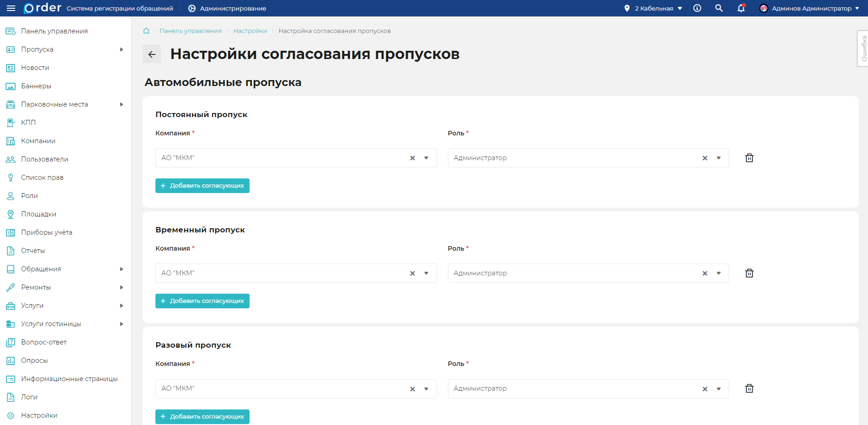Expand the Обращения sidebar submenu
This screenshot has height=425, width=868.
(x=121, y=269)
